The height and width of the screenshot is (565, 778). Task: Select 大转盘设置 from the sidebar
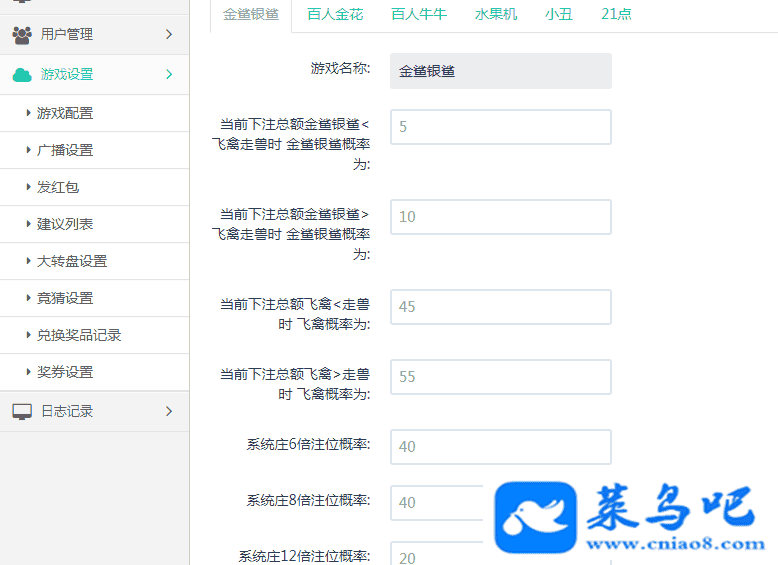coord(72,261)
